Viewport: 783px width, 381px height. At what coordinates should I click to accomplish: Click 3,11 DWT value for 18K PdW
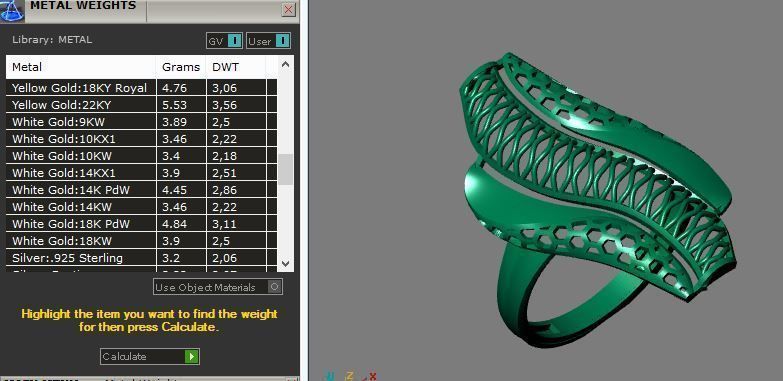click(224, 224)
